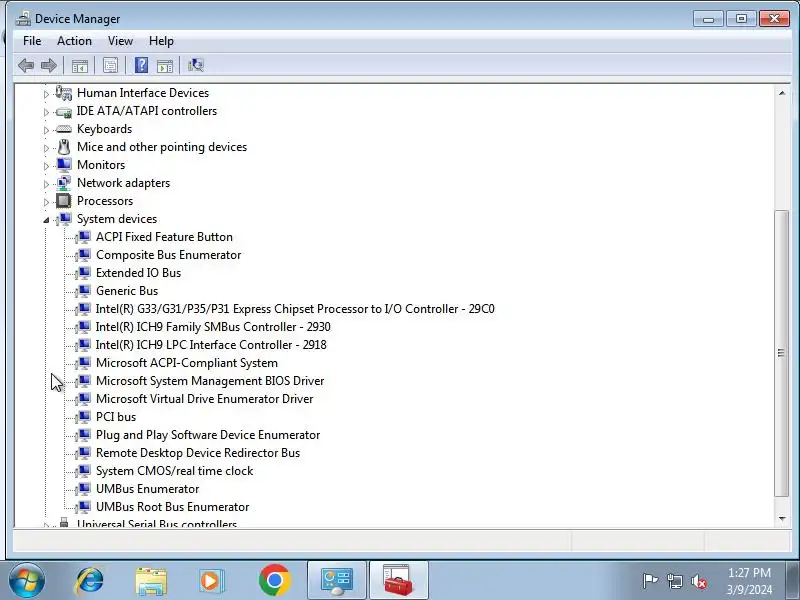
Task: Select UMBus Root Bus Enumerator
Action: click(172, 507)
